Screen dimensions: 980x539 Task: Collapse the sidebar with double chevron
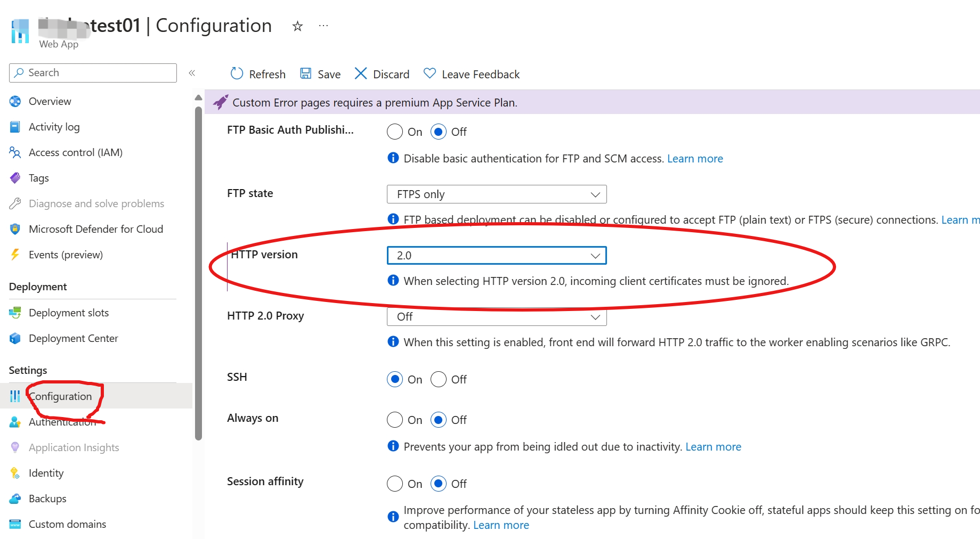[192, 73]
